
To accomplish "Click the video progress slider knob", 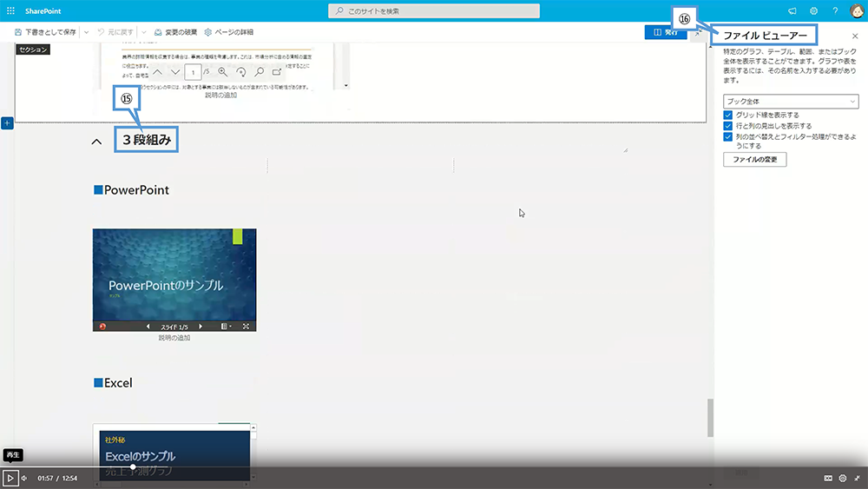I will click(133, 467).
